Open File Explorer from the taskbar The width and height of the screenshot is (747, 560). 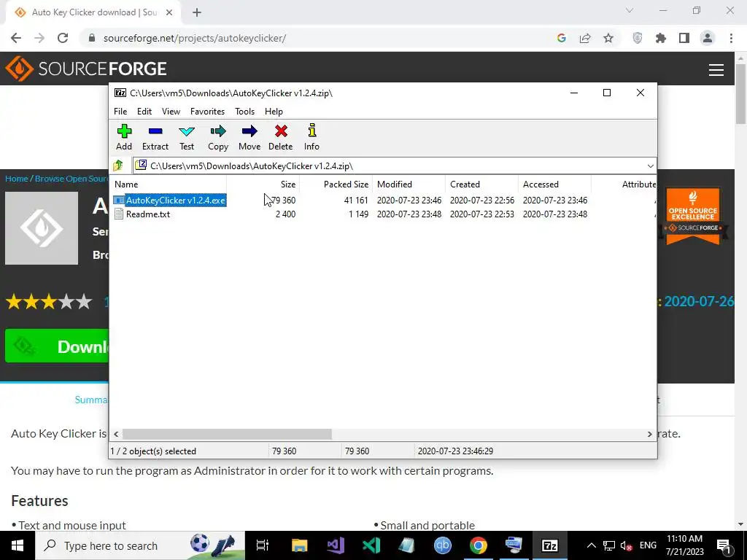[300, 545]
